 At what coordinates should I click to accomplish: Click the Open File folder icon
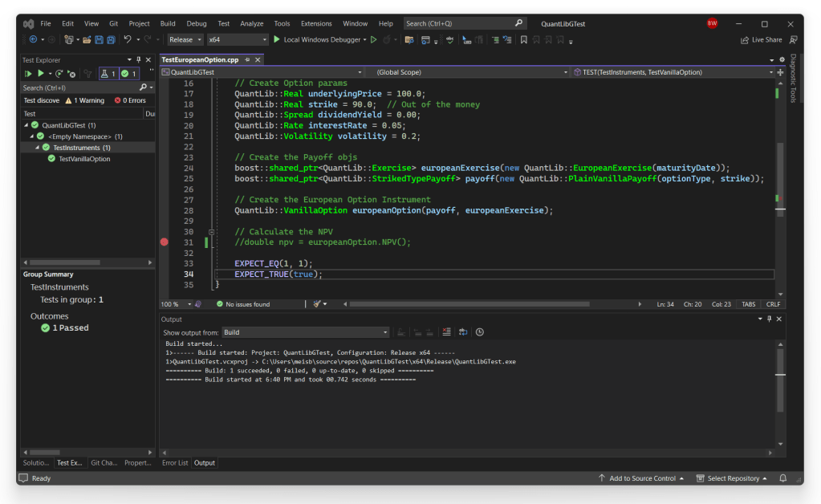tap(87, 40)
